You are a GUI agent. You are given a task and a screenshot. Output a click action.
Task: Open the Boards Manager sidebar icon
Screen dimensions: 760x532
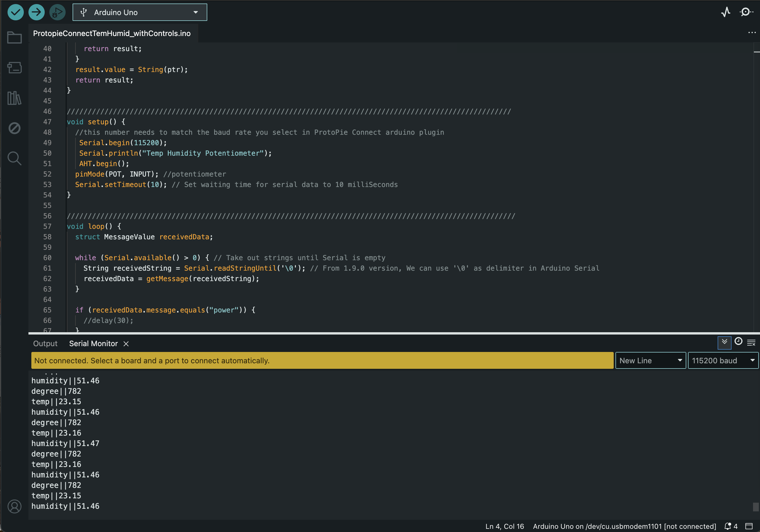click(x=14, y=68)
